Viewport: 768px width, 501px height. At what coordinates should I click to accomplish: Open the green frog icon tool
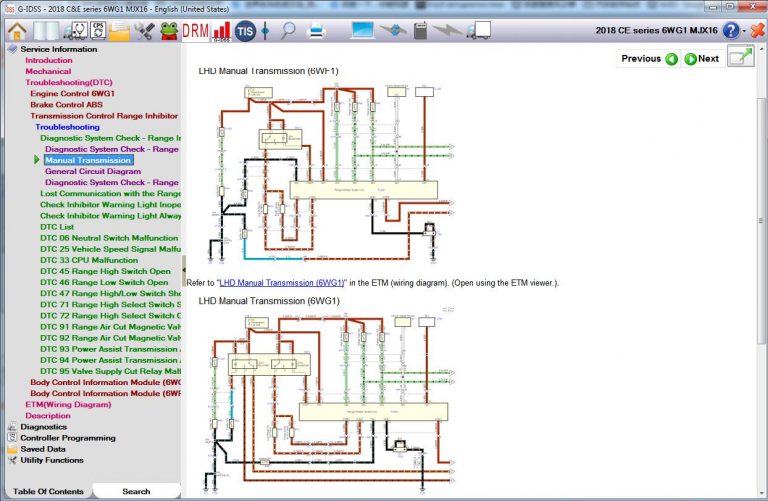pos(169,30)
